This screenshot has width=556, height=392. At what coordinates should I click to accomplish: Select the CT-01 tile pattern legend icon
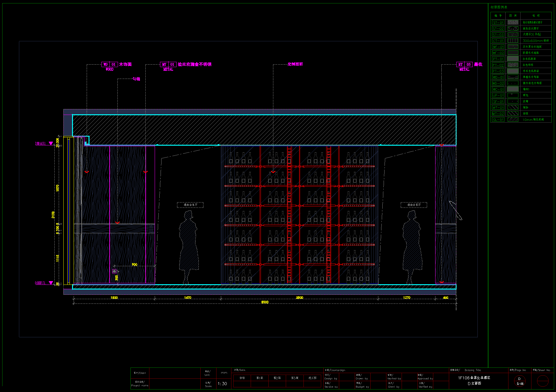point(513,41)
